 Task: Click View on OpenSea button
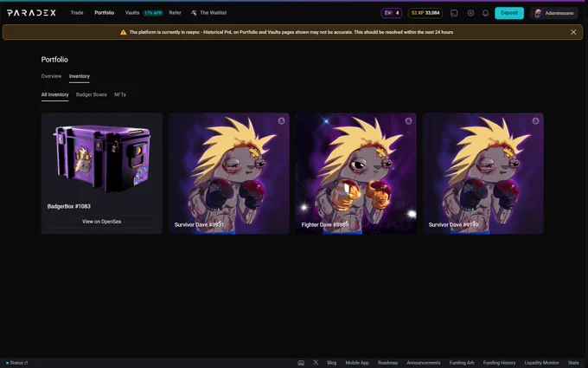pos(102,222)
